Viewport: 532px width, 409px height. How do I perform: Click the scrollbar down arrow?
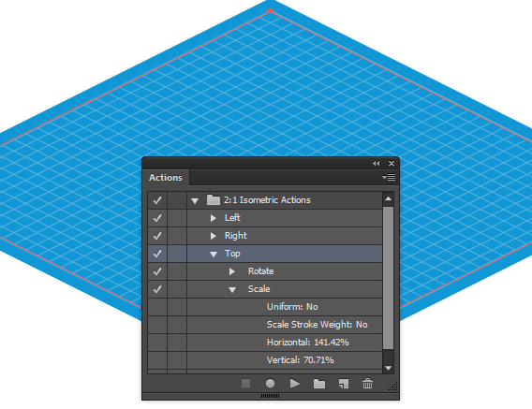(388, 368)
